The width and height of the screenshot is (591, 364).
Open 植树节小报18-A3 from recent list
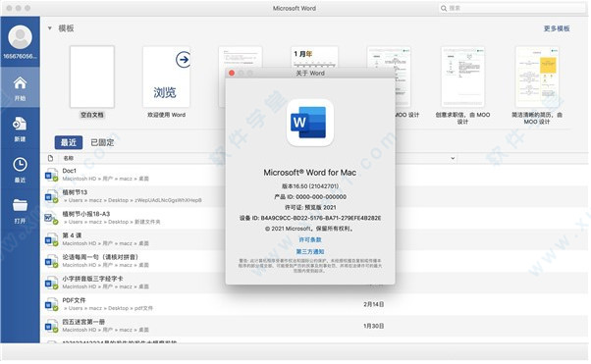pos(86,214)
